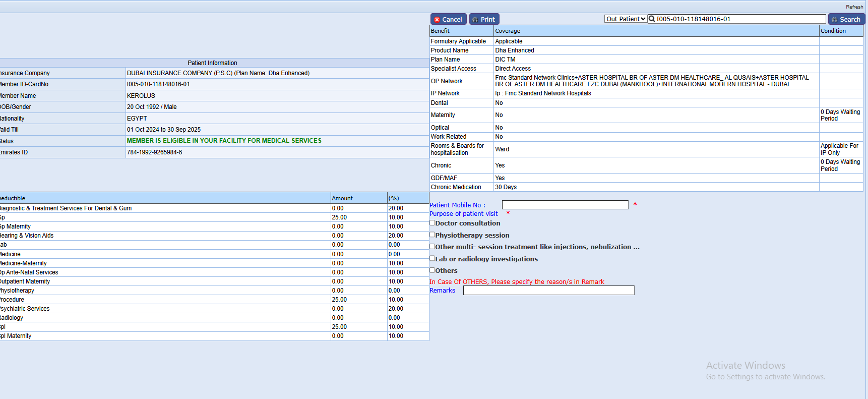Click the magnifier icon in the card number field
Viewport: 868px width, 399px height.
pos(652,19)
